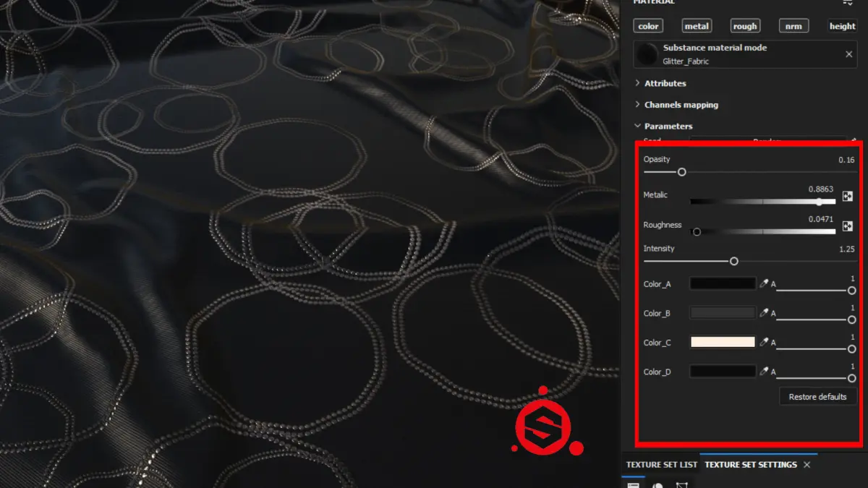Click the Color_A alpha slider handle
The image size is (868, 488).
tap(852, 291)
